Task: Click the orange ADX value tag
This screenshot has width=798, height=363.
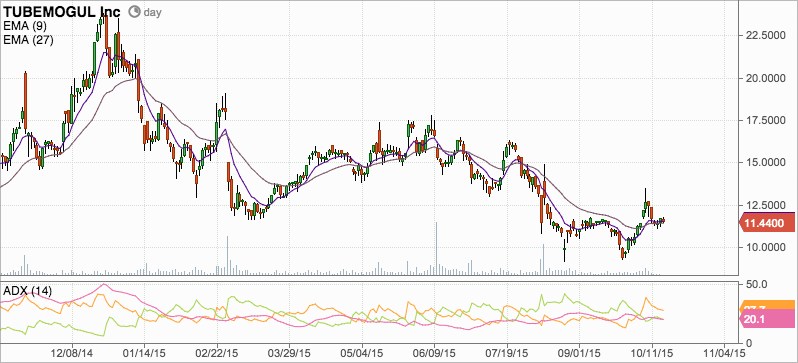Action: [x=768, y=305]
